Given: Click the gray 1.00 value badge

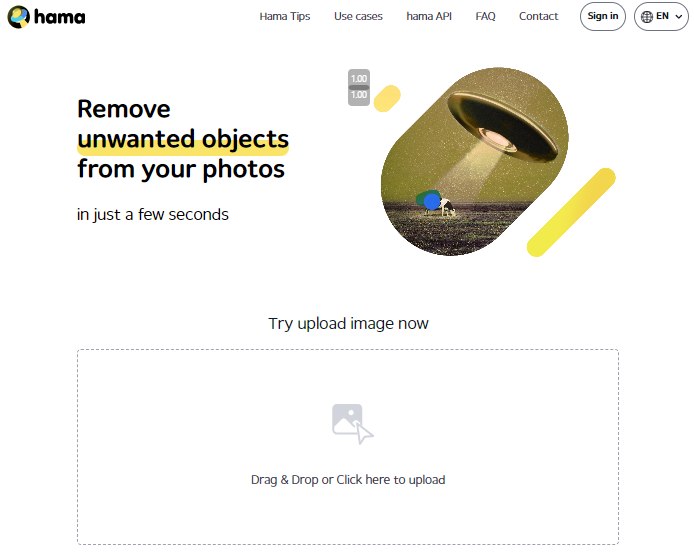Looking at the screenshot, I should pos(359,87).
